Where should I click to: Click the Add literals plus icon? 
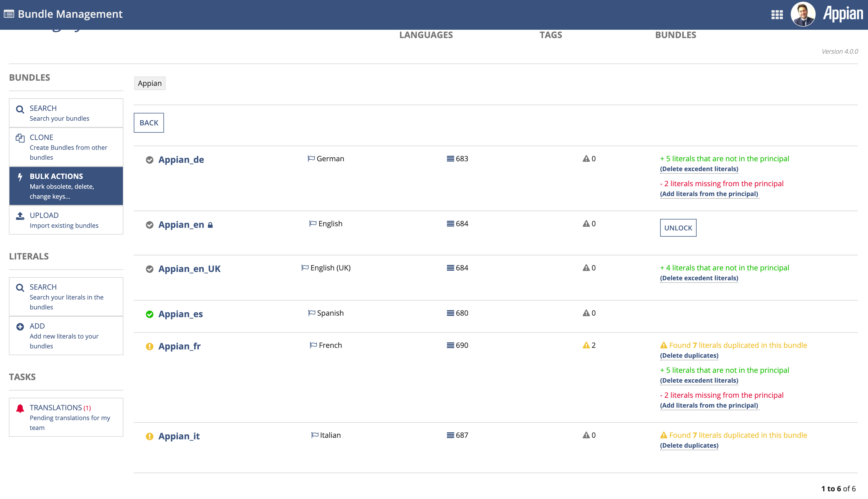coord(20,327)
